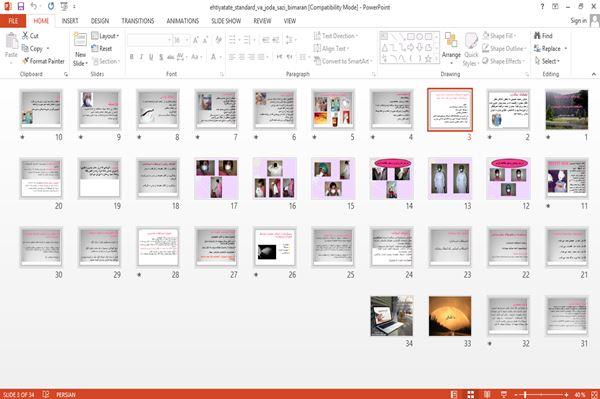Click Convert to SmartArt
This screenshot has height=399, width=600.
point(343,61)
